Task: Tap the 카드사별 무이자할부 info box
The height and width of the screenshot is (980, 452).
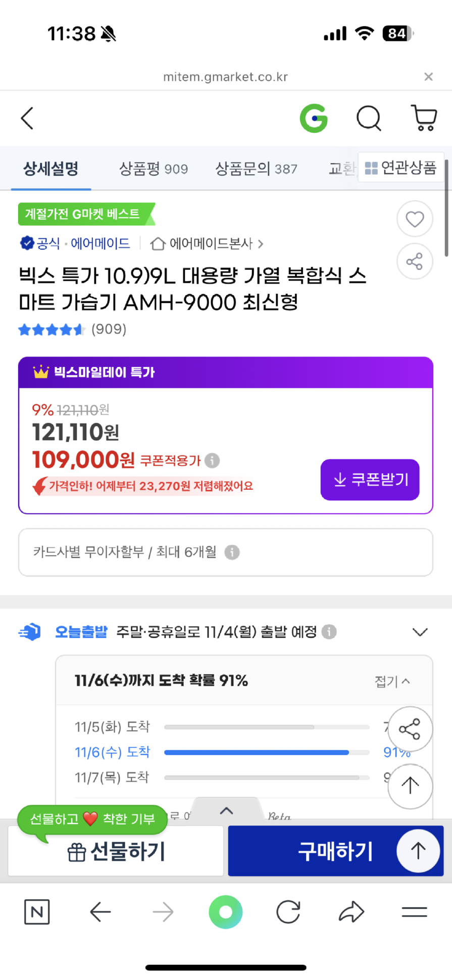Action: (x=225, y=552)
